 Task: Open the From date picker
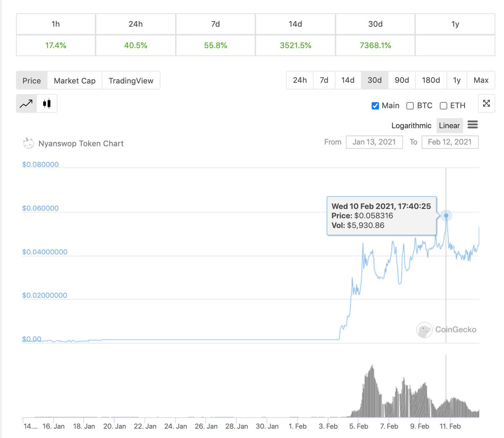click(374, 142)
